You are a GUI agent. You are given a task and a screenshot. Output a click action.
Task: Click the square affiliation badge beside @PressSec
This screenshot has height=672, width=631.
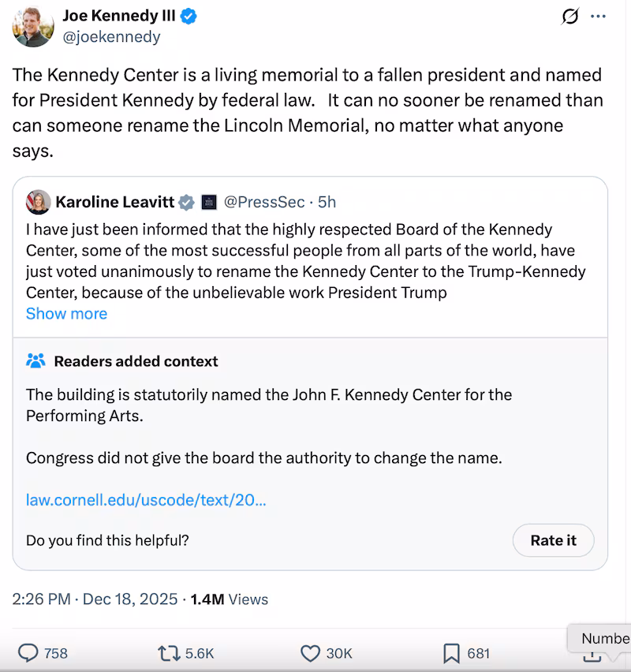pos(208,202)
